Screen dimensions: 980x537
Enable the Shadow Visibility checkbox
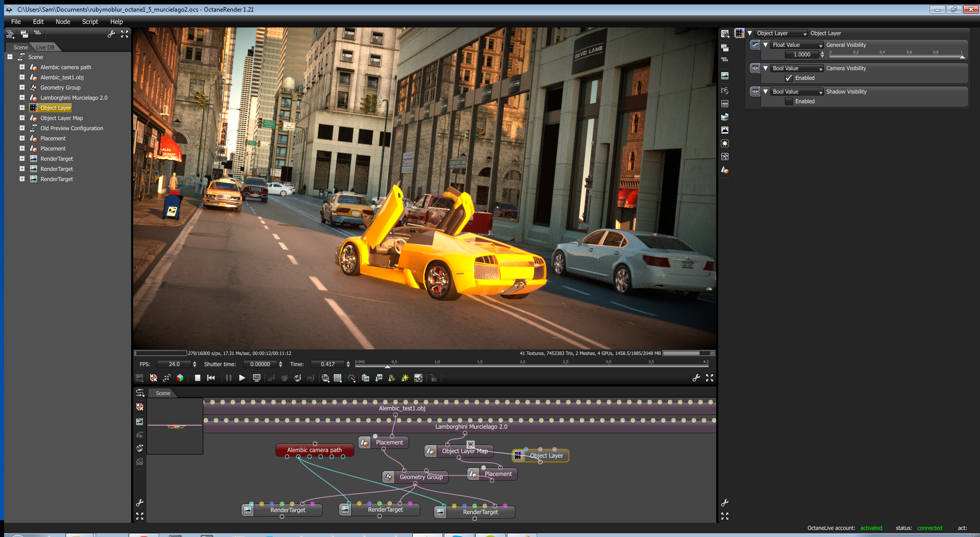tap(789, 101)
